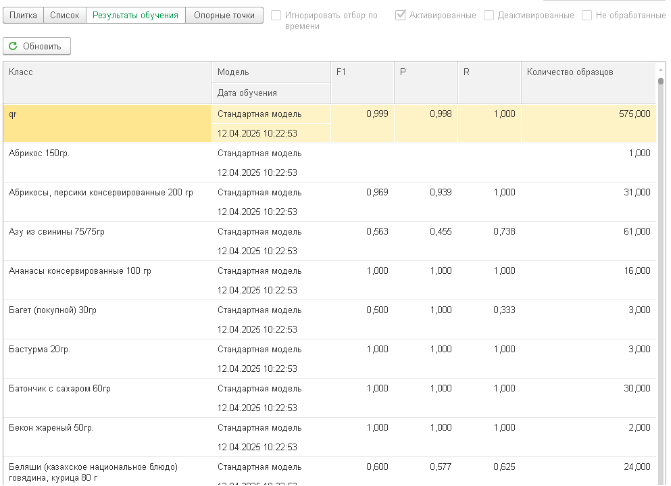Select the highlighted qr class row
Viewport: 671px width, 486px height.
point(108,114)
